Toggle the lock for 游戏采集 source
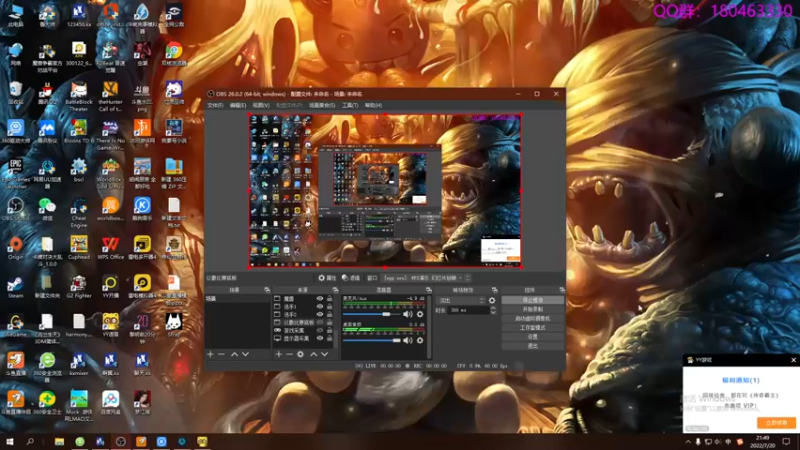Image resolution: width=800 pixels, height=450 pixels. pyautogui.click(x=330, y=330)
